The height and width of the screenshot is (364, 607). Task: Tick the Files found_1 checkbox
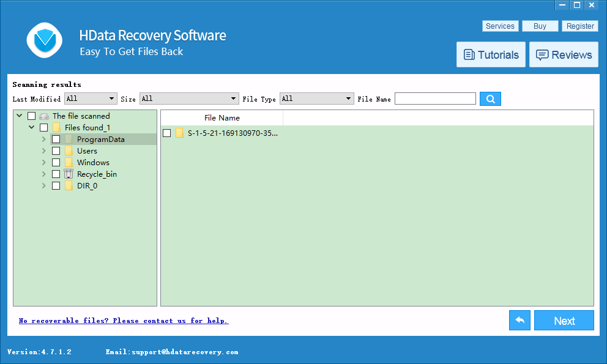click(43, 127)
